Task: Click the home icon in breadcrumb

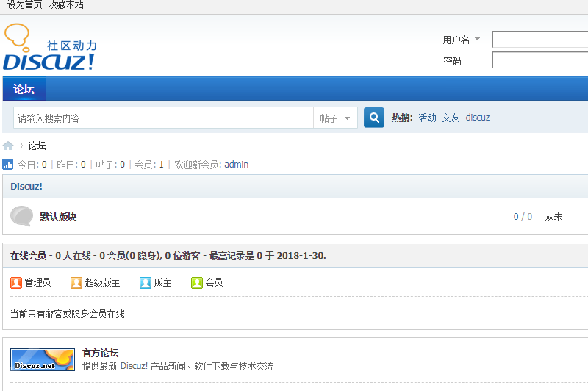Action: click(x=8, y=146)
